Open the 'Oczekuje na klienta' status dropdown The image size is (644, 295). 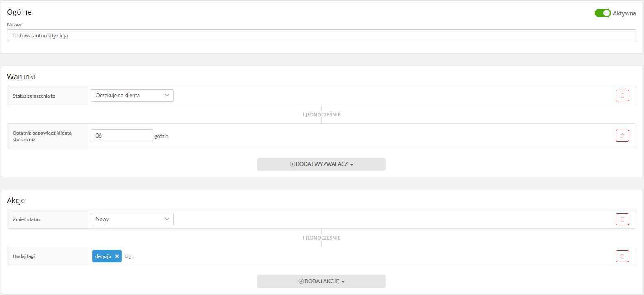[132, 95]
